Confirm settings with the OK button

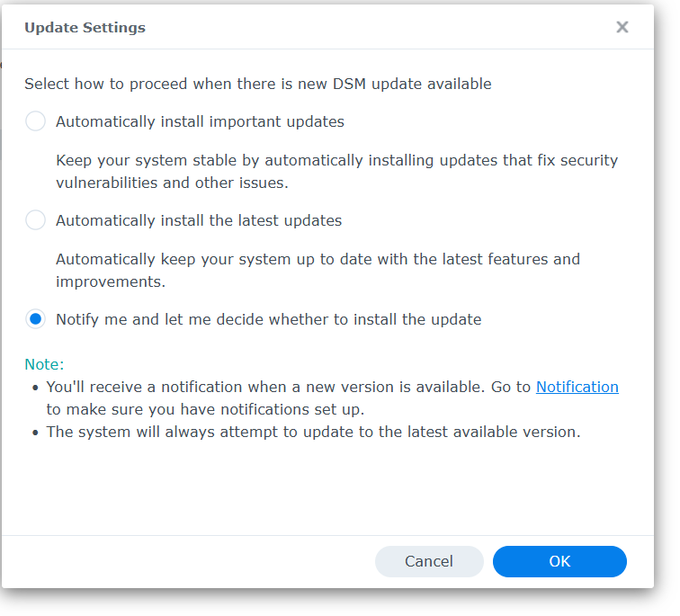(559, 561)
